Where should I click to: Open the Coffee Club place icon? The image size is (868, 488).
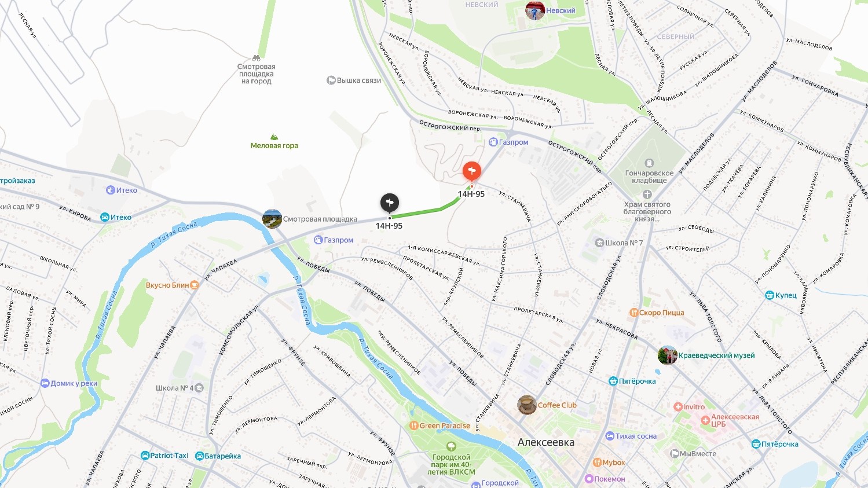click(x=526, y=405)
